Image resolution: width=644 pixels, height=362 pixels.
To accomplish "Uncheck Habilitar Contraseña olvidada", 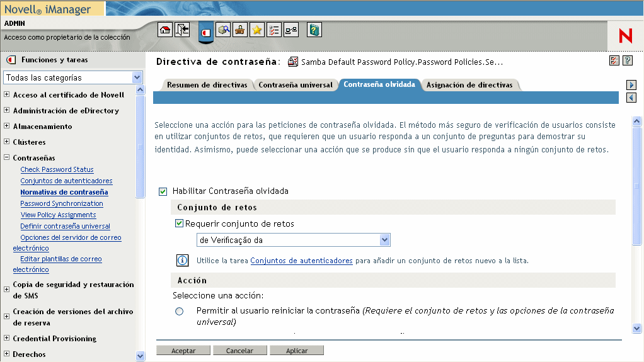I will click(163, 191).
